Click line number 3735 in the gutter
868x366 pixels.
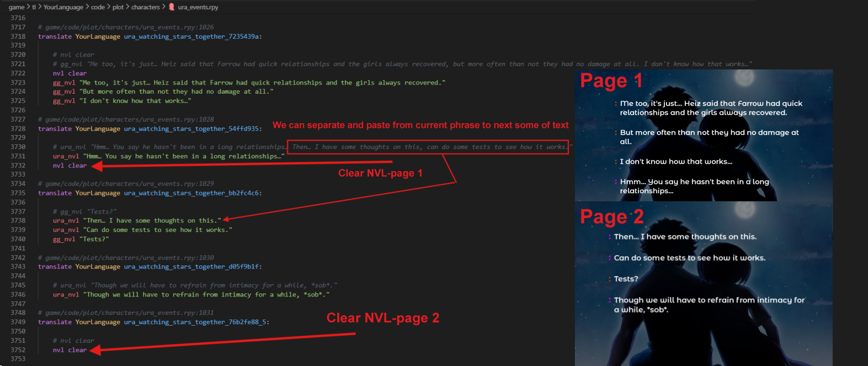tap(18, 193)
